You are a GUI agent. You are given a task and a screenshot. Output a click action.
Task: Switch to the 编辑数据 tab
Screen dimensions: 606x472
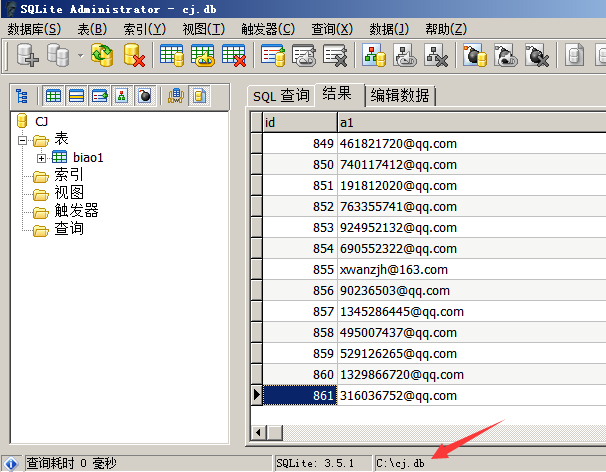pos(399,96)
